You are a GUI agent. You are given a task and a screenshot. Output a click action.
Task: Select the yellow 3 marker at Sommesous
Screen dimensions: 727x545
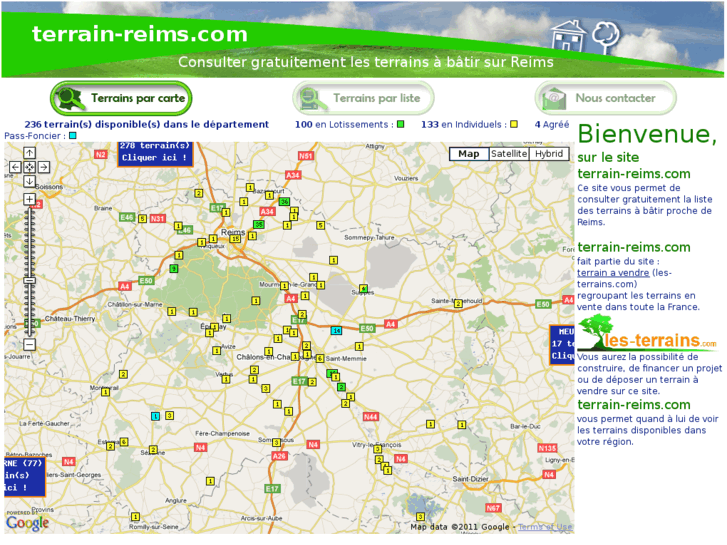[277, 442]
